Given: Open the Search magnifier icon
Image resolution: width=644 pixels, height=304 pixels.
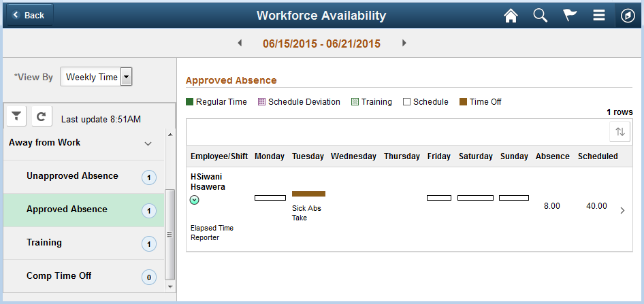Looking at the screenshot, I should coord(540,16).
